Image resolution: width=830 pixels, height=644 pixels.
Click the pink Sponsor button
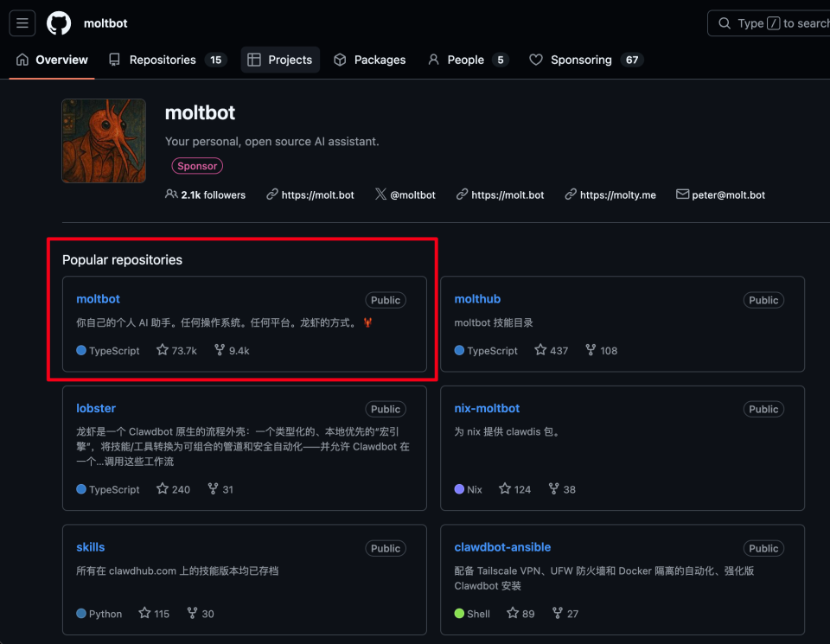pos(197,166)
